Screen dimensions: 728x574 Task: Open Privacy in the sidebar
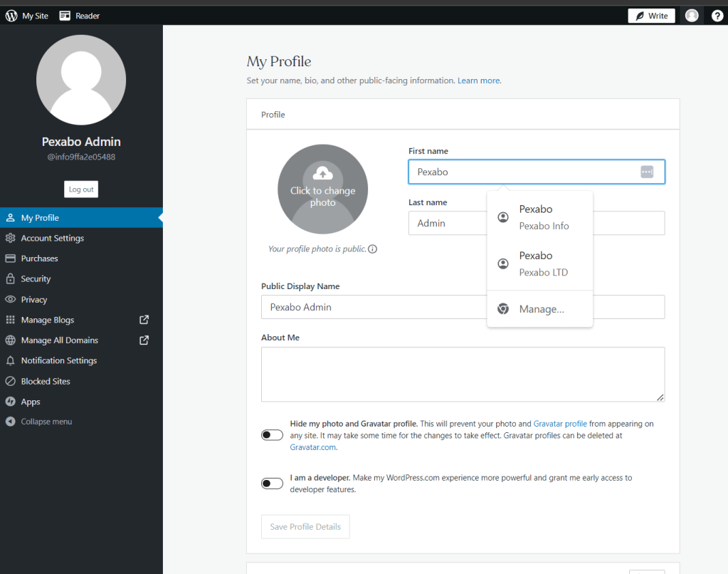coord(81,299)
